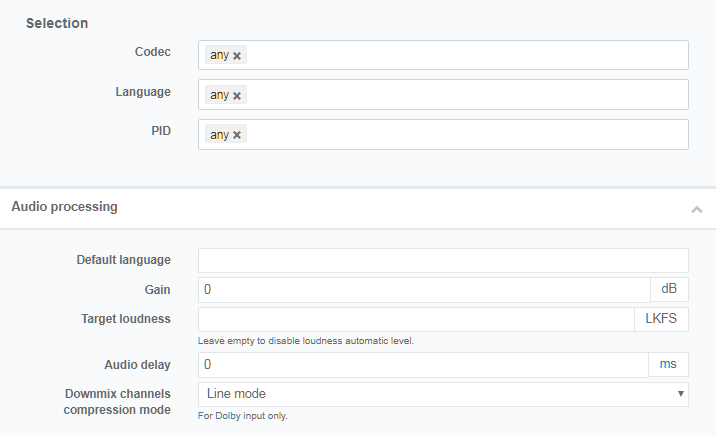Remove the 'any' tag from Language
This screenshot has height=435, width=716.
(237, 96)
